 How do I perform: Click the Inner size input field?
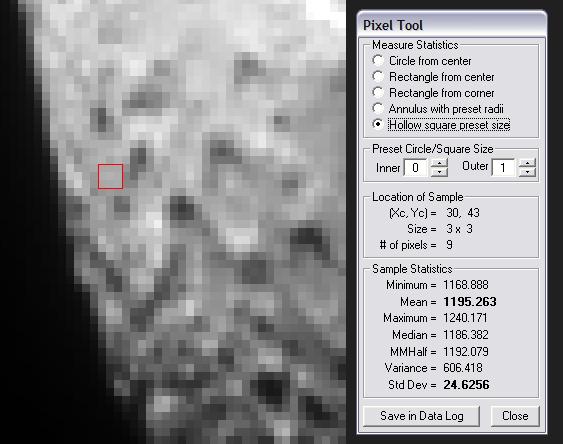point(416,168)
